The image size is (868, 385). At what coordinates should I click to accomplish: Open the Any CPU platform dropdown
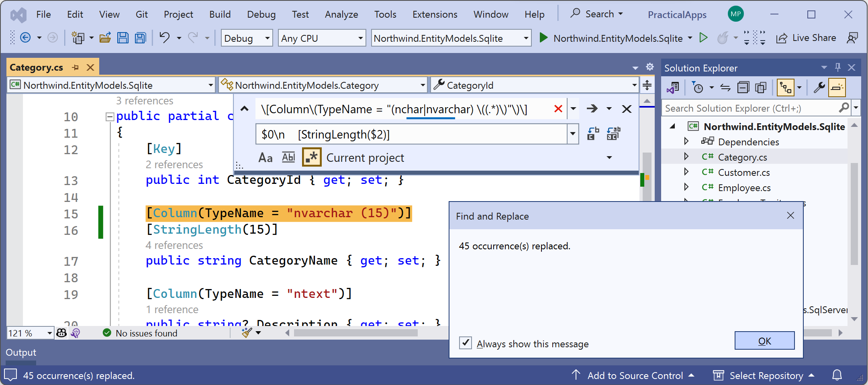(322, 38)
